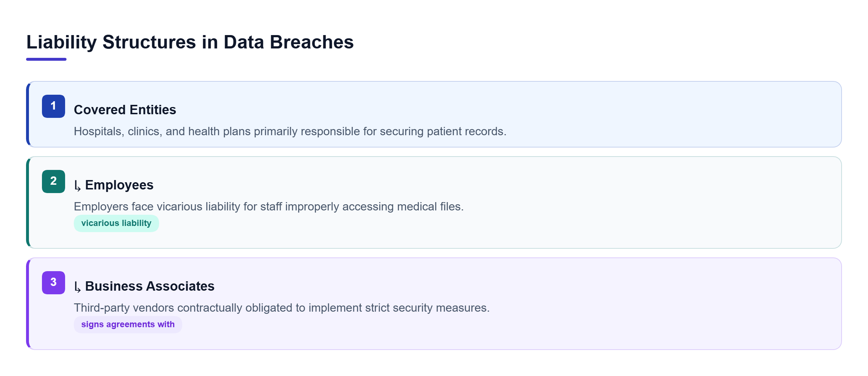This screenshot has height=376, width=868.
Task: Select the 'signs agreements with' tag
Action: coord(128,325)
